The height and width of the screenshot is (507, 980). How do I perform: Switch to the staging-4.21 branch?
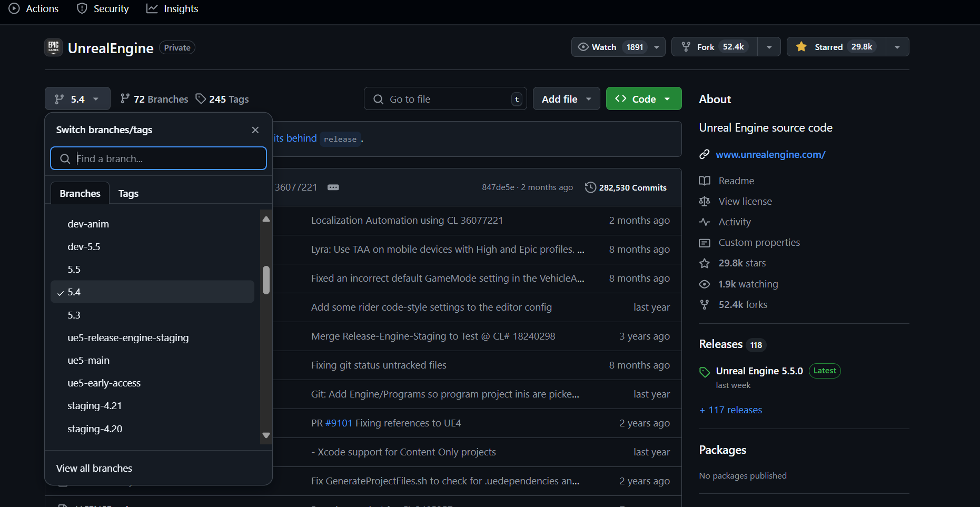(x=152, y=405)
